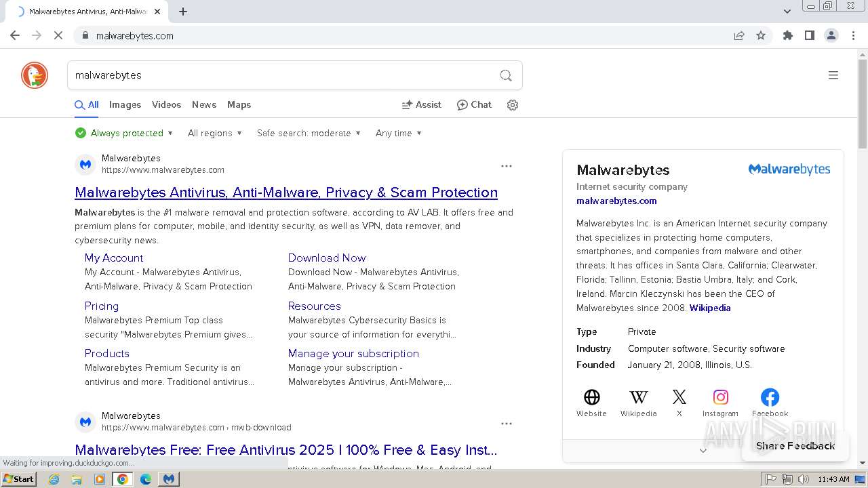
Task: Open Safe search: moderate dropdown
Action: pyautogui.click(x=309, y=133)
